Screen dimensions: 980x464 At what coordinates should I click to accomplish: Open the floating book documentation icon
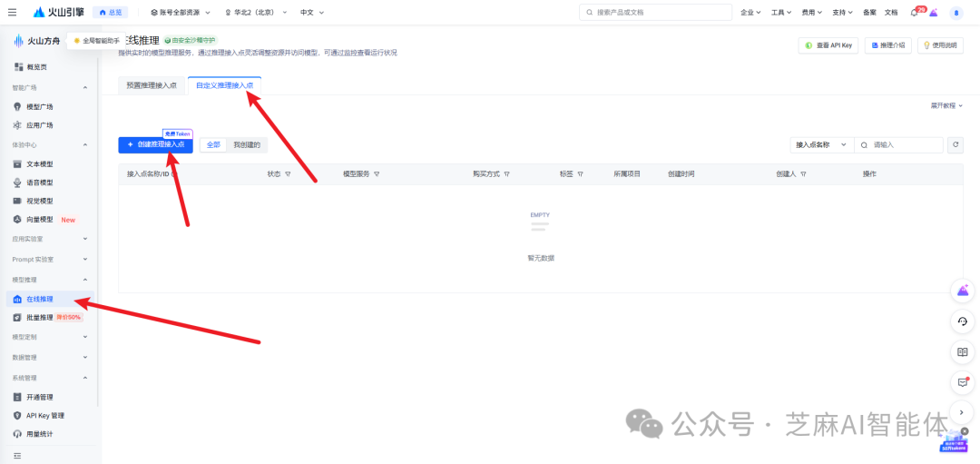963,352
